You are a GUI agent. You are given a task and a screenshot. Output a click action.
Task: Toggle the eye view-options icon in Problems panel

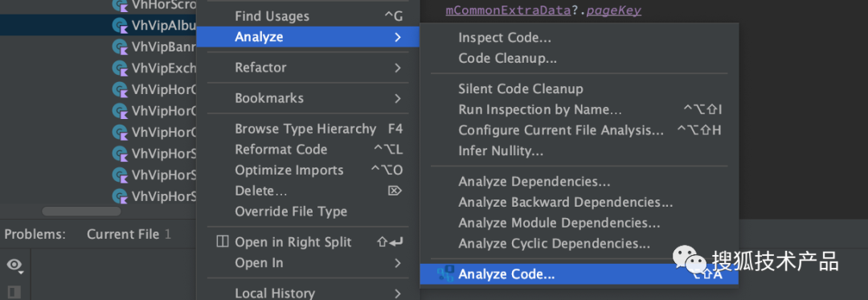tap(15, 265)
